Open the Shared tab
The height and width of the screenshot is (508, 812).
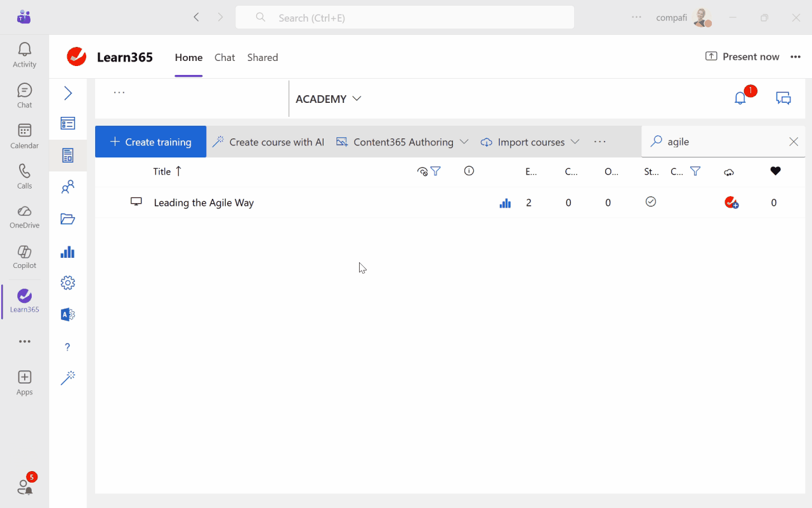point(262,57)
